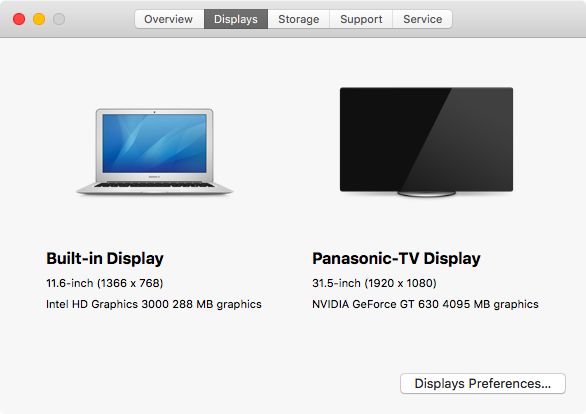
Task: Select the Built-in Display heading
Action: pos(105,259)
